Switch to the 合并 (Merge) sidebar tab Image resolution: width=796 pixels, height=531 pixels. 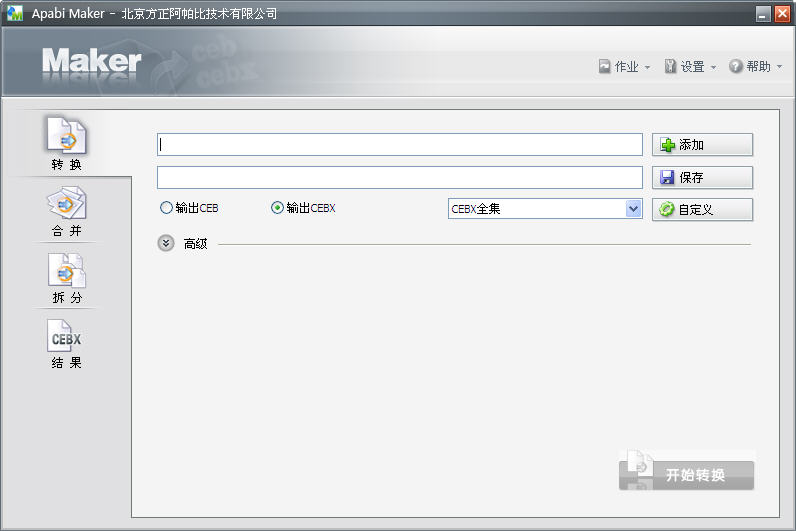(x=67, y=212)
